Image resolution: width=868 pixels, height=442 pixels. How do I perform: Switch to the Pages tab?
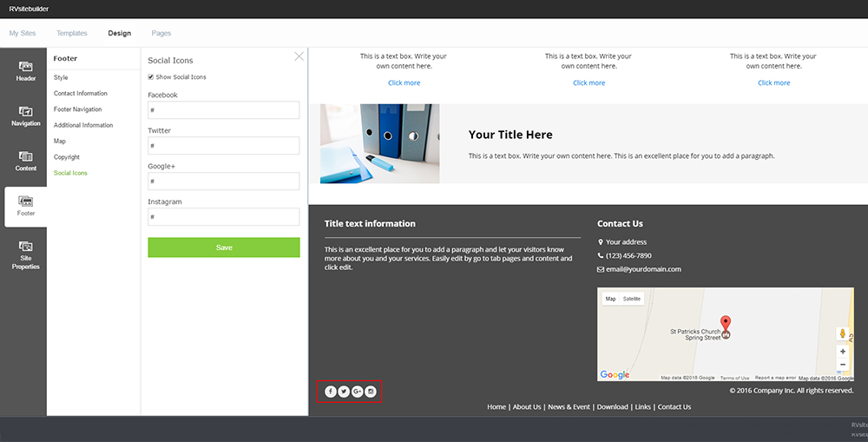point(161,33)
